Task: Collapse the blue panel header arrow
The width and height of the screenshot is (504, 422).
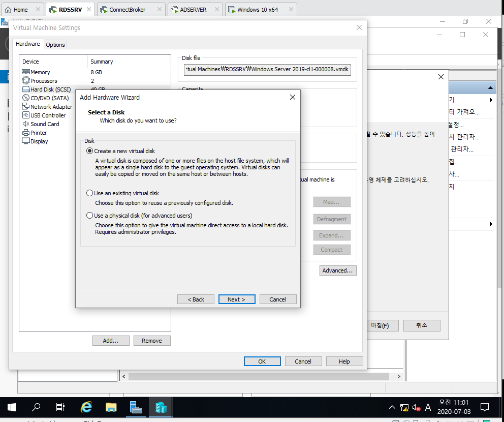Action: tap(490, 88)
